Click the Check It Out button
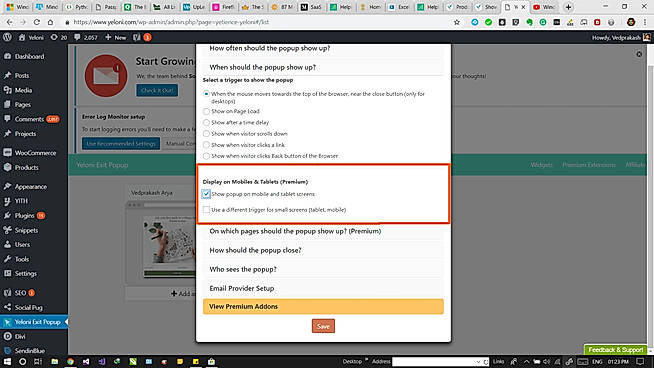 coord(157,91)
